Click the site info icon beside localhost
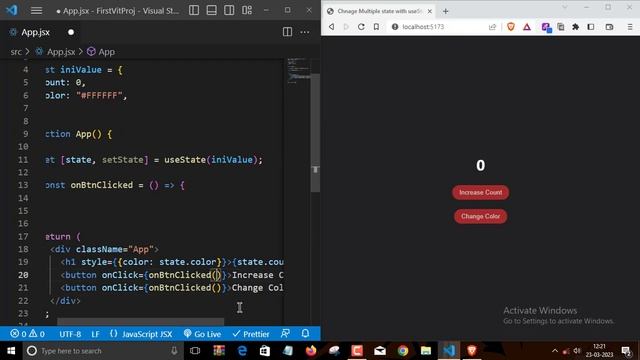This screenshot has height=360, width=640. [x=395, y=27]
